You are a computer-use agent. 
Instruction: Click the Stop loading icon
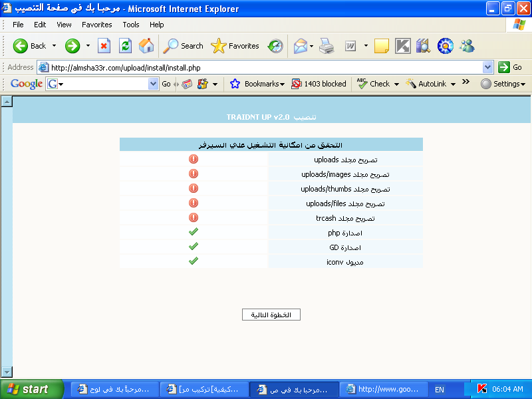(104, 46)
